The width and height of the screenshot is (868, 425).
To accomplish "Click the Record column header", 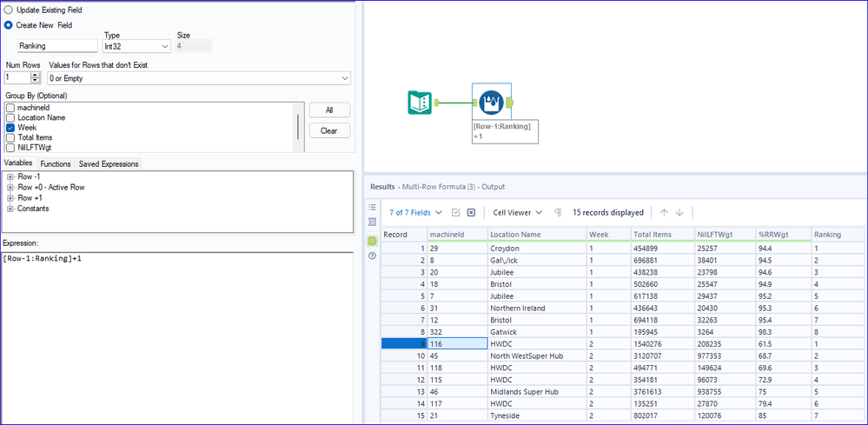I will [x=404, y=235].
